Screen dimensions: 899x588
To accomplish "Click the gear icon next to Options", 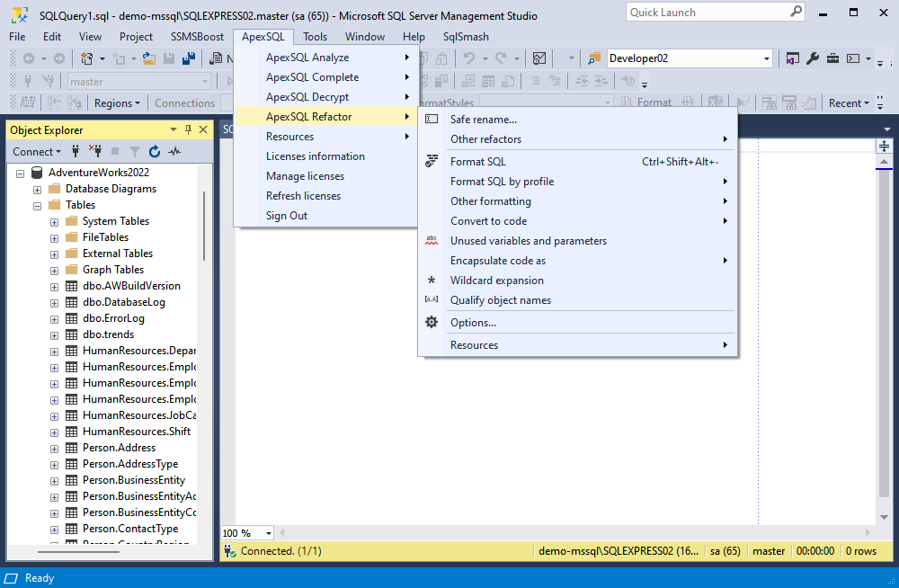I will click(x=432, y=322).
